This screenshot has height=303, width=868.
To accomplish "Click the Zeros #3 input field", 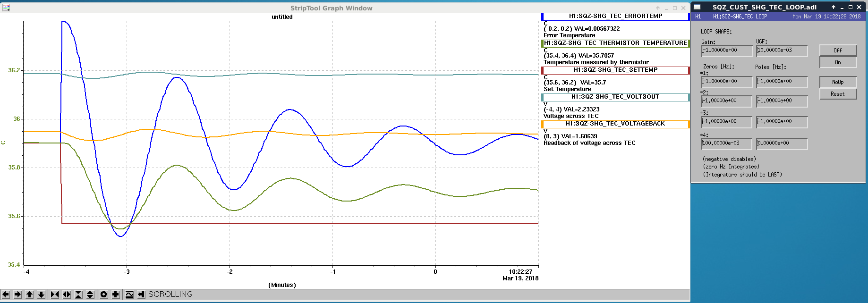I will (727, 122).
